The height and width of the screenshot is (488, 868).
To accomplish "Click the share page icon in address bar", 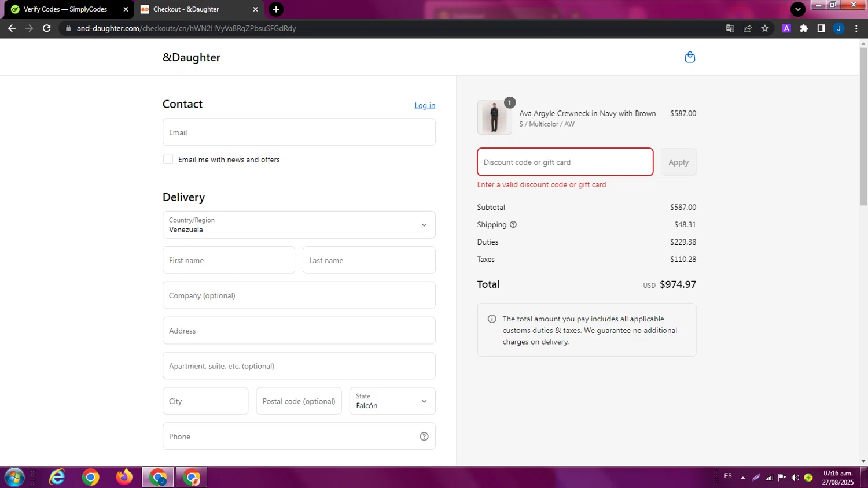I will [748, 28].
